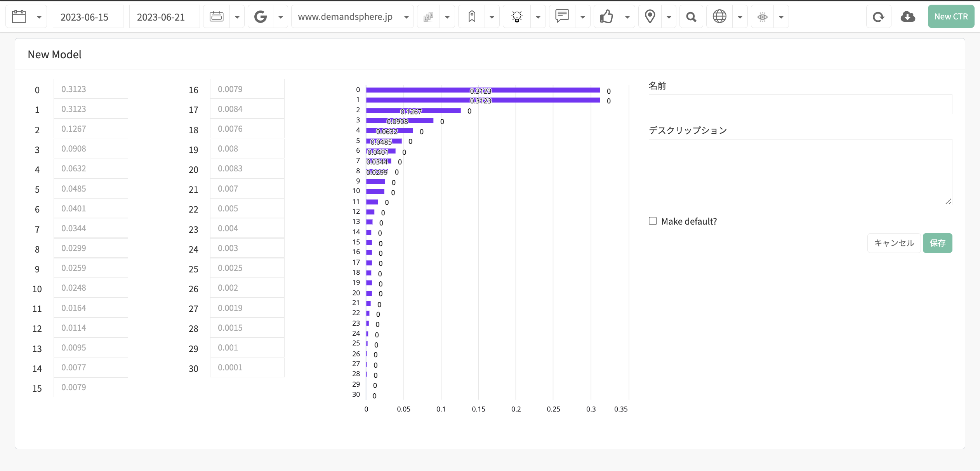The image size is (980, 471).
Task: Click position 17 CTR field 0.0084
Action: [247, 109]
